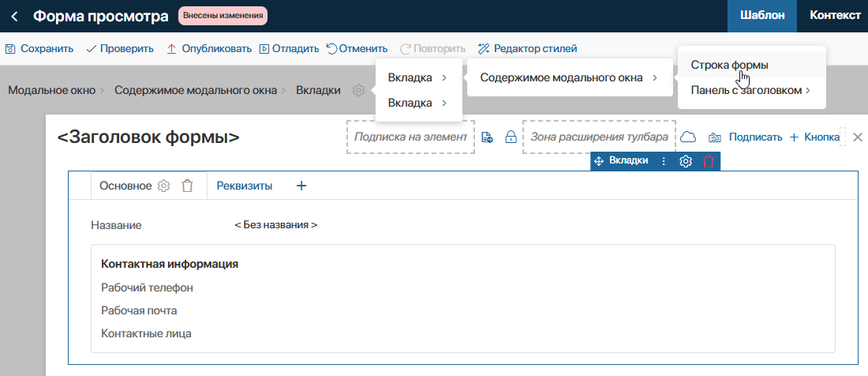Click the greyed Повторить redo button

pos(432,49)
